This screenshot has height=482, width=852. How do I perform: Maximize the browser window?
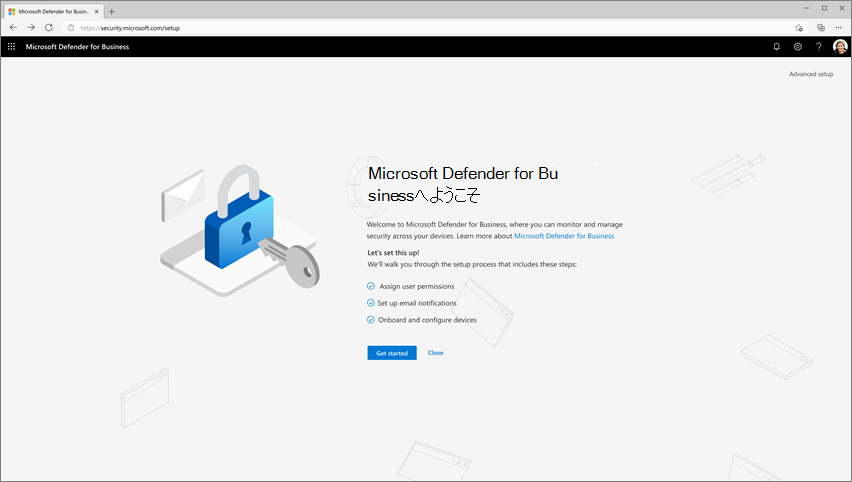click(824, 8)
